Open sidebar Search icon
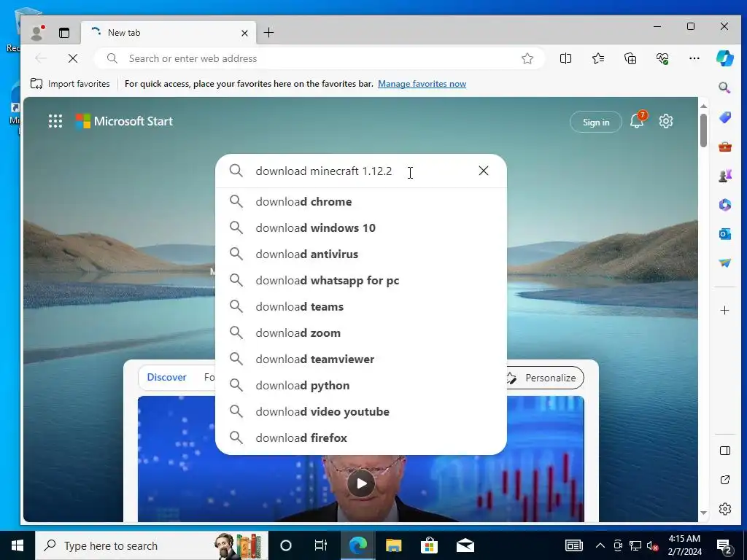The height and width of the screenshot is (560, 747). [x=724, y=87]
